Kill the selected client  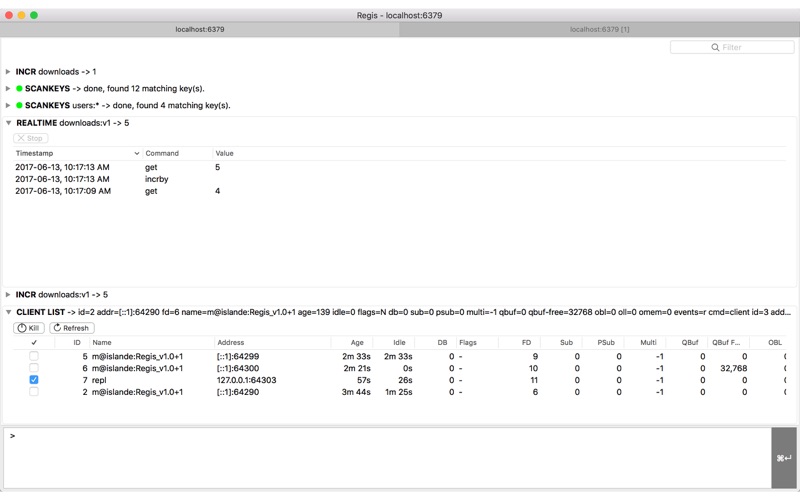29,328
